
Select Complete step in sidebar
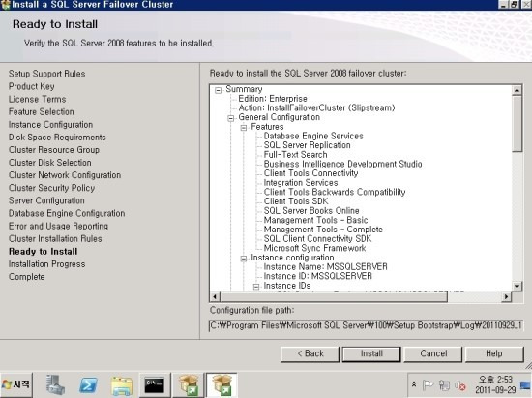pyautogui.click(x=26, y=277)
